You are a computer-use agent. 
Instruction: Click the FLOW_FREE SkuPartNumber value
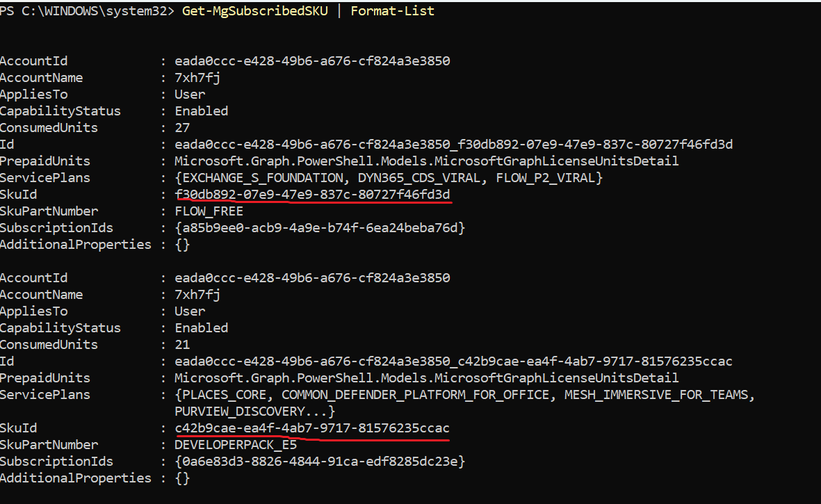209,211
